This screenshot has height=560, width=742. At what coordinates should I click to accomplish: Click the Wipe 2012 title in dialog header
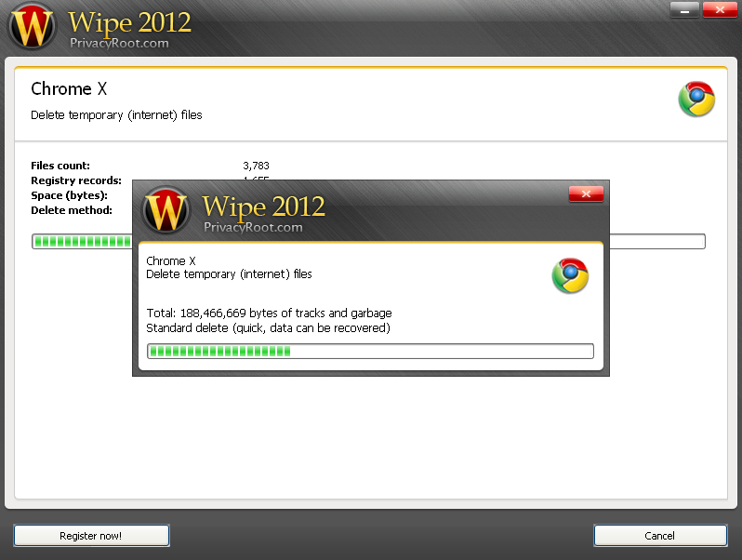(263, 207)
